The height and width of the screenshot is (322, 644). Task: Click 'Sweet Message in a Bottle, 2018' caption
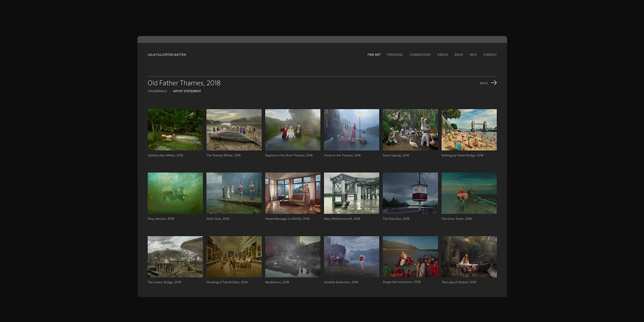(287, 219)
